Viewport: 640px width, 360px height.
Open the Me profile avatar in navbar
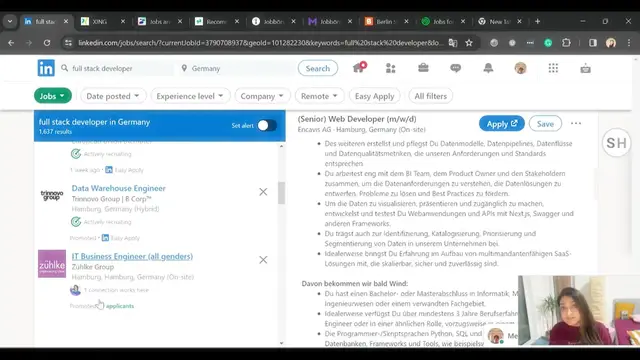(x=520, y=68)
